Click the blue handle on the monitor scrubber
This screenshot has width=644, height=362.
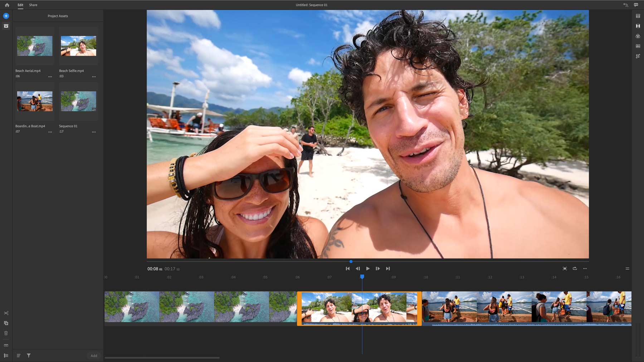click(351, 262)
